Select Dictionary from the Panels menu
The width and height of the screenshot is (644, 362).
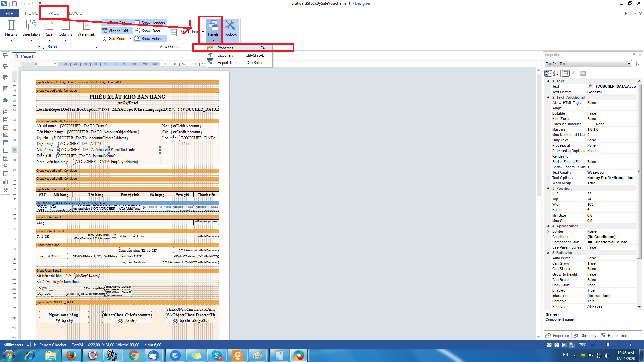225,55
